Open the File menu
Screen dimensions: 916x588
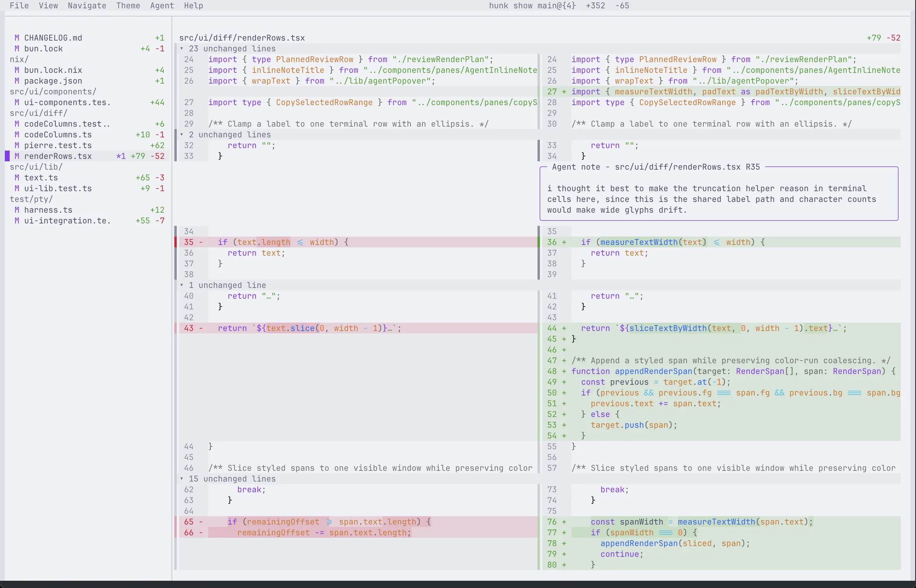point(19,6)
